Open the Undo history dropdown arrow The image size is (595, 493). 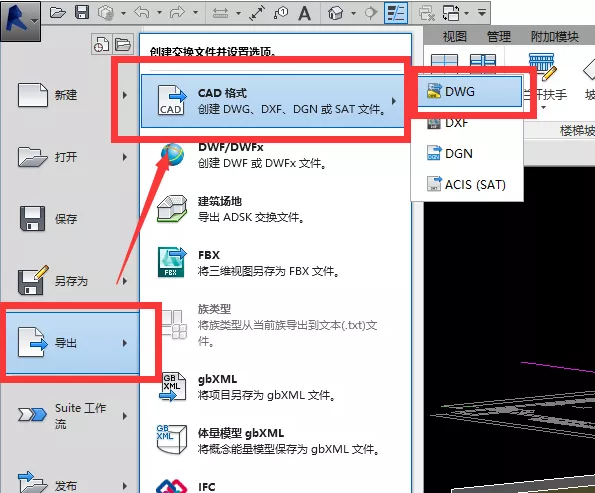click(x=159, y=13)
